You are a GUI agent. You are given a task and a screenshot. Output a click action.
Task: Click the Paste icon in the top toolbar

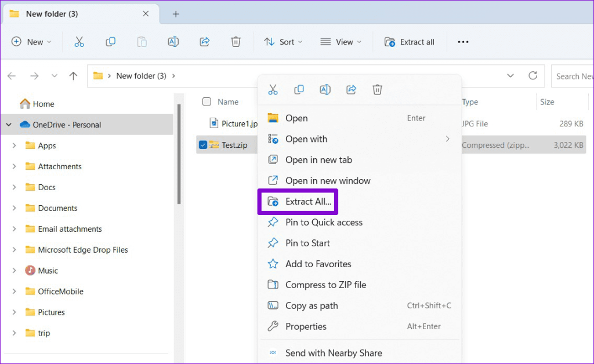[x=142, y=42]
